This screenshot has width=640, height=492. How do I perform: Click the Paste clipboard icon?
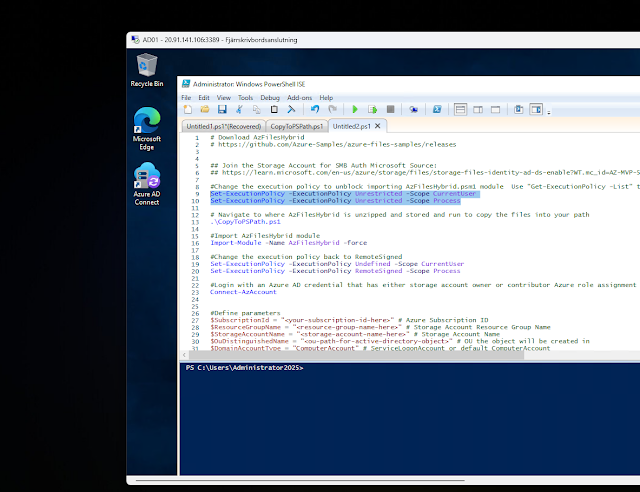click(x=274, y=109)
